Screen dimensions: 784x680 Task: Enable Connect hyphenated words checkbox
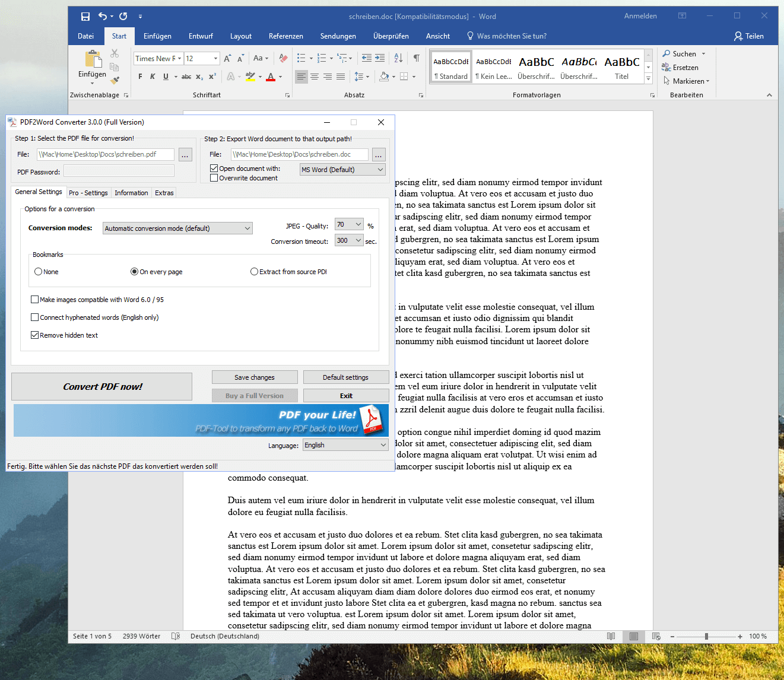[35, 317]
